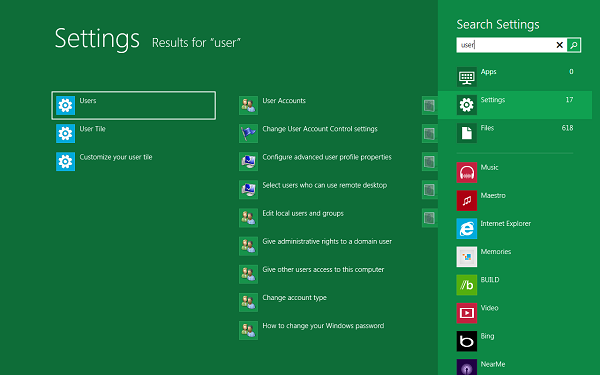Click the Settings count 17

(569, 100)
